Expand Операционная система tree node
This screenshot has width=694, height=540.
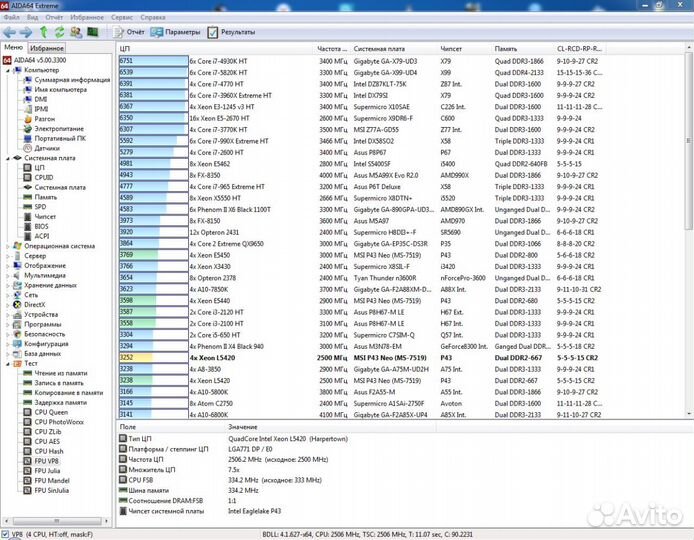click(x=8, y=246)
